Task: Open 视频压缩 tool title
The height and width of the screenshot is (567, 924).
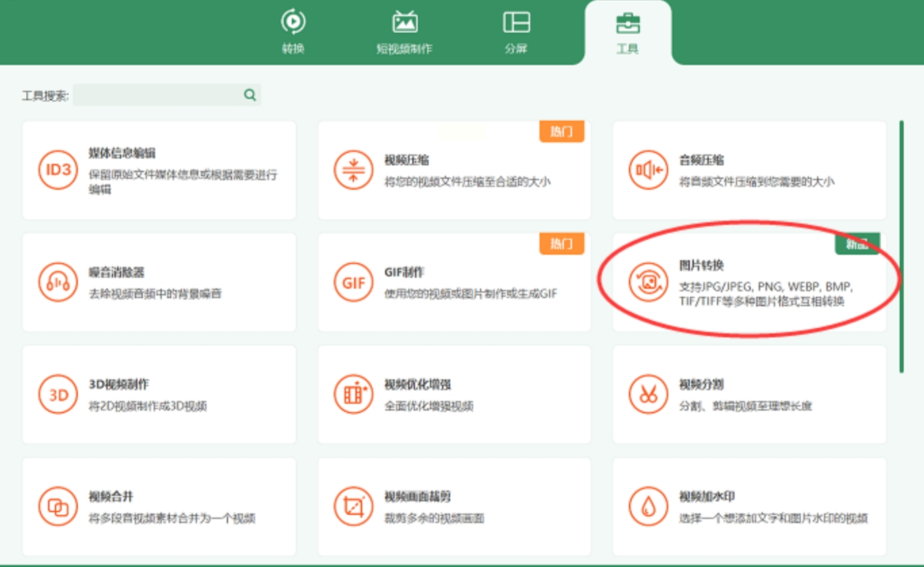Action: 407,160
